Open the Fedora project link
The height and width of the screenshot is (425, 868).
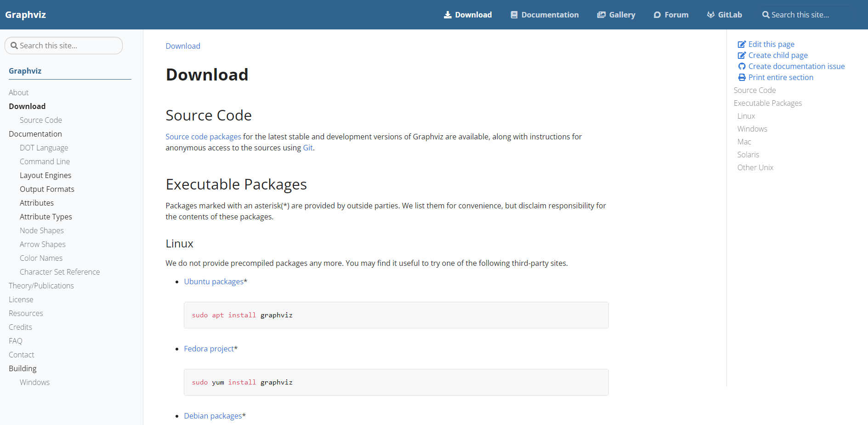point(209,349)
